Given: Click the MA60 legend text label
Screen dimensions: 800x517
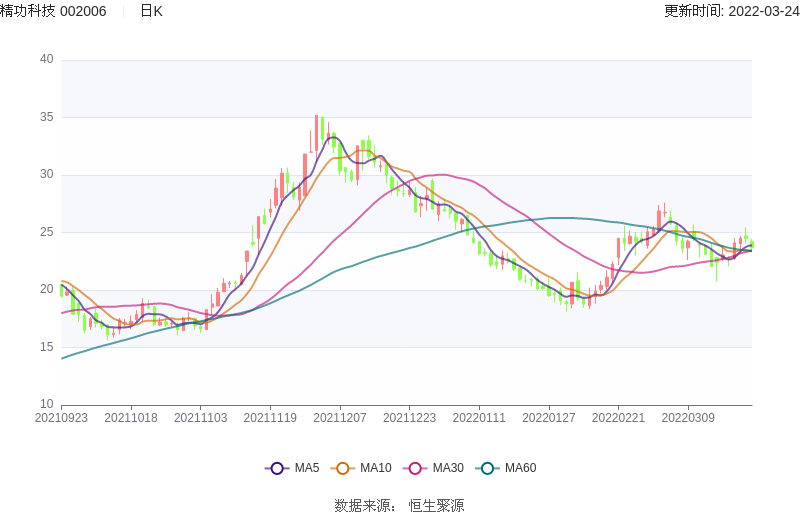Looking at the screenshot, I should tap(520, 468).
